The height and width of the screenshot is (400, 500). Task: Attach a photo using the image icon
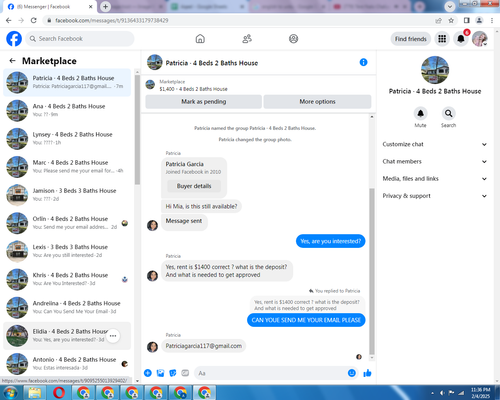coord(160,373)
